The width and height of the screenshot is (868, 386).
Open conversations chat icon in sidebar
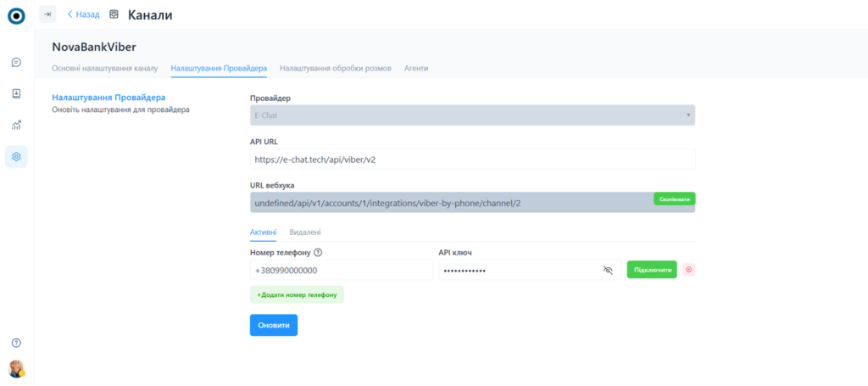coord(16,62)
